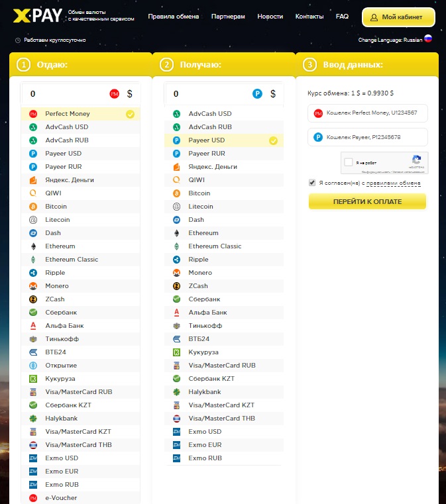Viewport: 446px width, 504px height.
Task: Click Payeer USD icon in Отдаю list
Action: click(x=33, y=154)
